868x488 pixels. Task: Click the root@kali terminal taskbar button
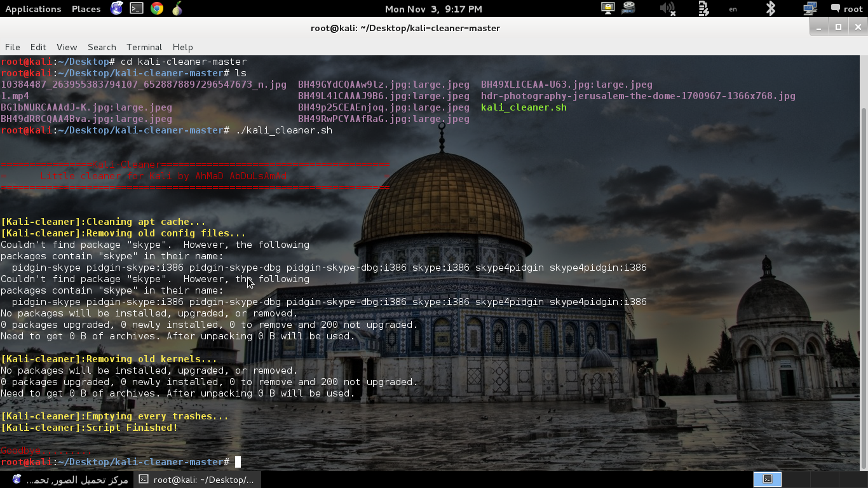[x=197, y=480]
